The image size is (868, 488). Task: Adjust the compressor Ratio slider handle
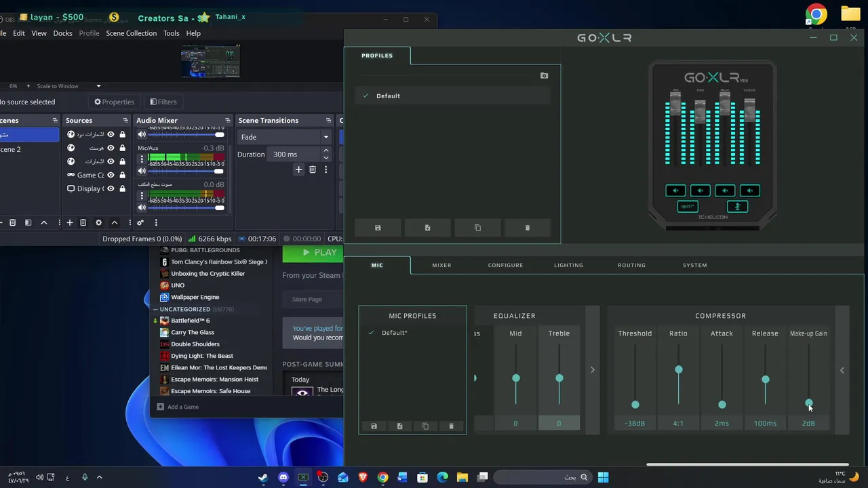pos(679,370)
